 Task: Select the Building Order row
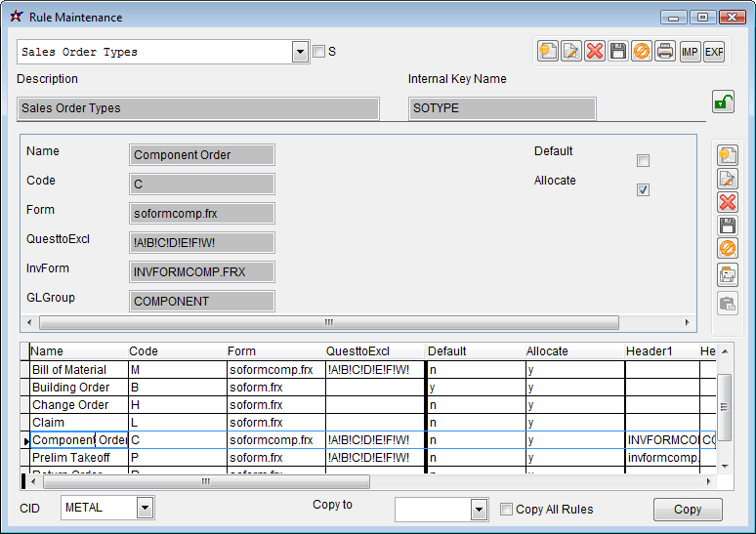pyautogui.click(x=70, y=388)
